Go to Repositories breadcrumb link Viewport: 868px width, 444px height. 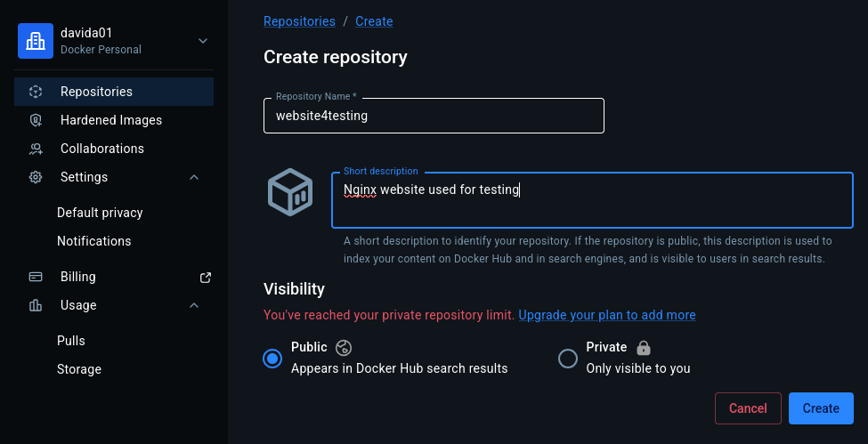(x=299, y=21)
